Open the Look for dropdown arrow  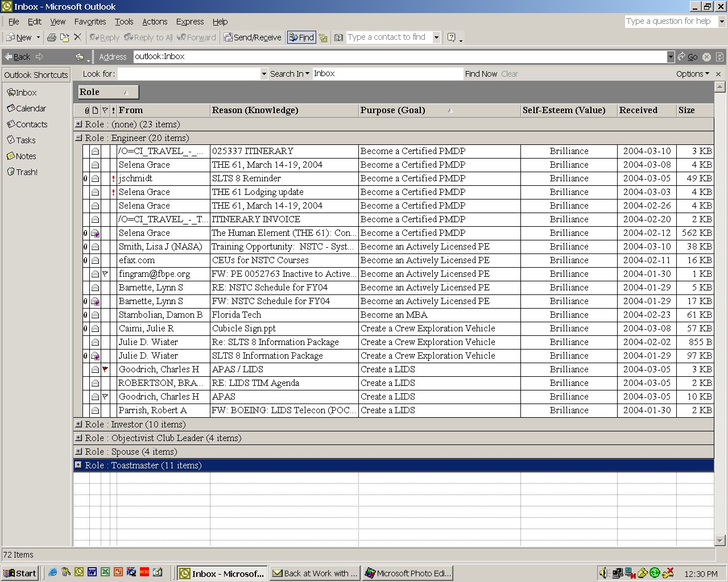pos(264,74)
